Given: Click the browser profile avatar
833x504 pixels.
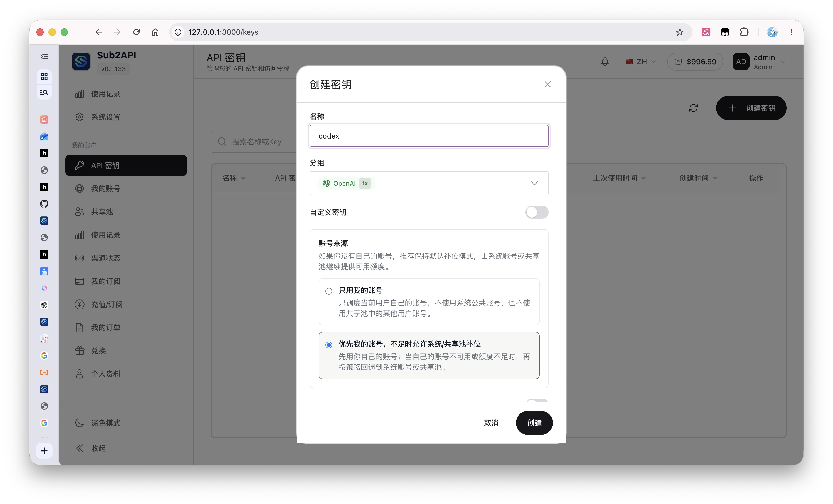Looking at the screenshot, I should click(x=772, y=32).
